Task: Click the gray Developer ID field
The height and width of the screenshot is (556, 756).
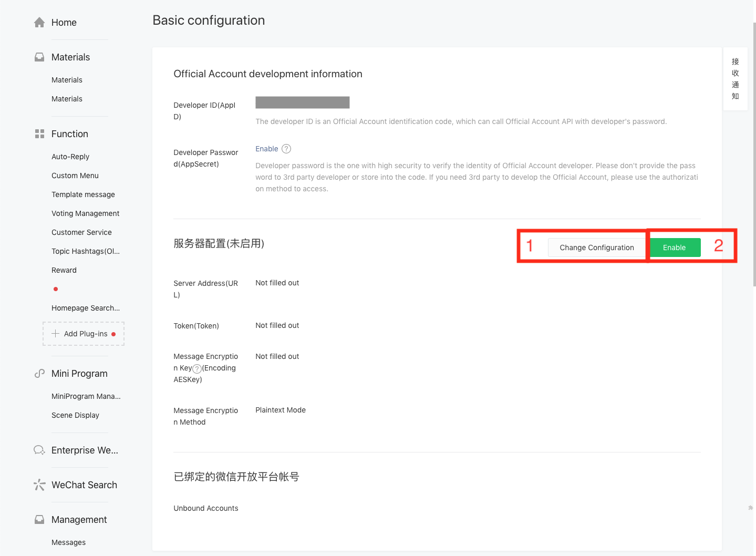Action: point(303,102)
